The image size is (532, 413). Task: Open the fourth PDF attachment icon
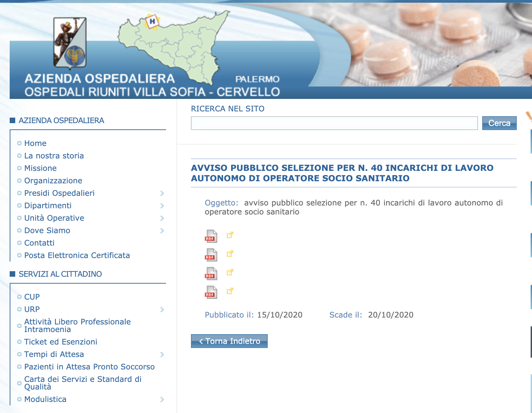pos(211,292)
